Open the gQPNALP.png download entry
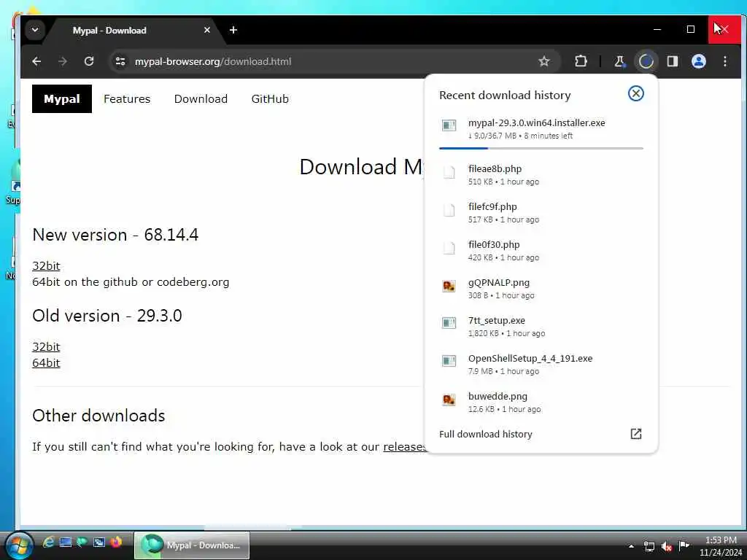Screen dimensions: 747x560 (541, 289)
